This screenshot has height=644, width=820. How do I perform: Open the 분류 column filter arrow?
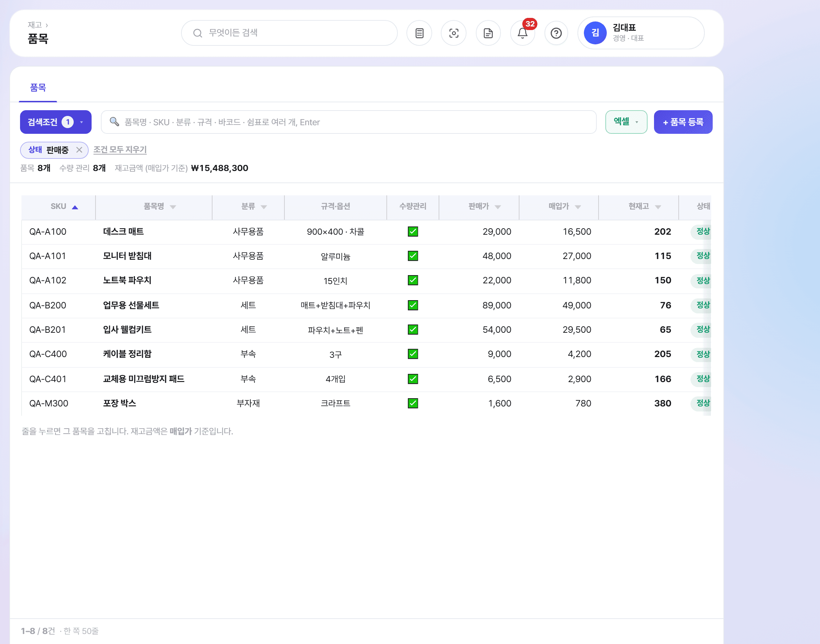[264, 207]
